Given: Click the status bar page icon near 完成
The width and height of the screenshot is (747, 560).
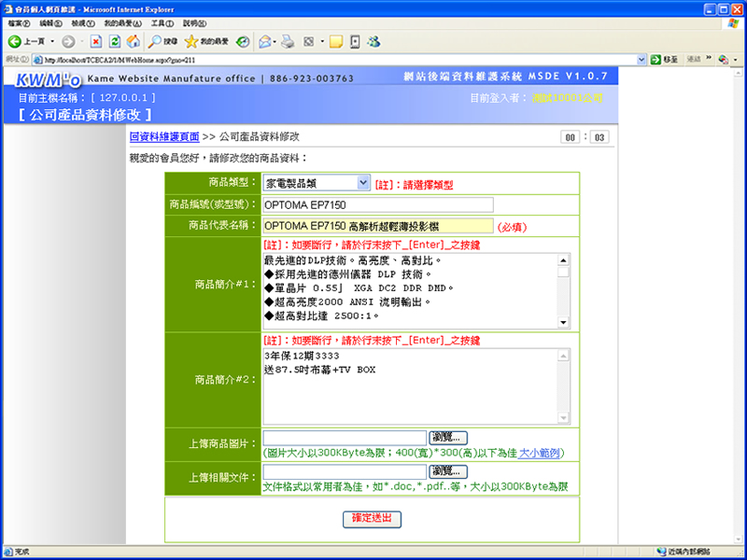Looking at the screenshot, I should pos(8,552).
